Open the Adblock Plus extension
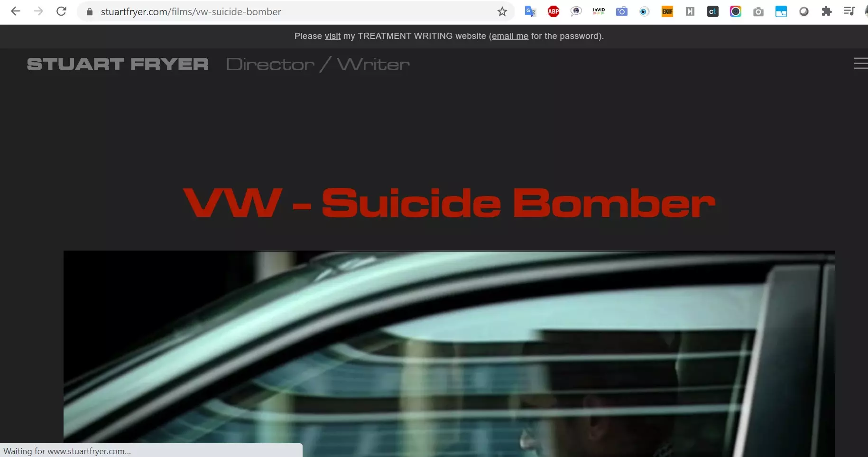Image resolution: width=868 pixels, height=457 pixels. (x=553, y=11)
